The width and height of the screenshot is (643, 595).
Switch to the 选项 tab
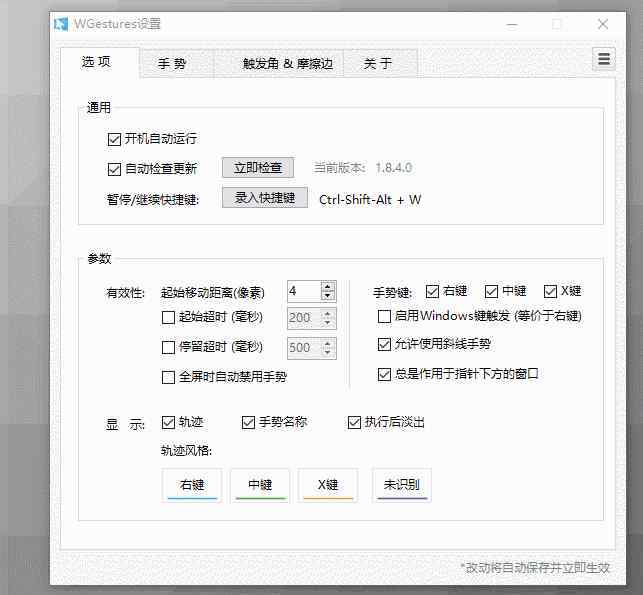(x=100, y=62)
